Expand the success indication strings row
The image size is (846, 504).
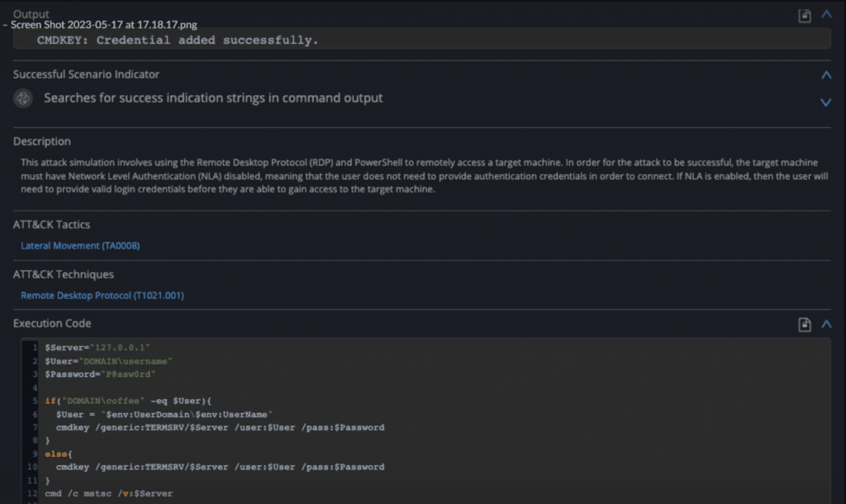click(825, 102)
